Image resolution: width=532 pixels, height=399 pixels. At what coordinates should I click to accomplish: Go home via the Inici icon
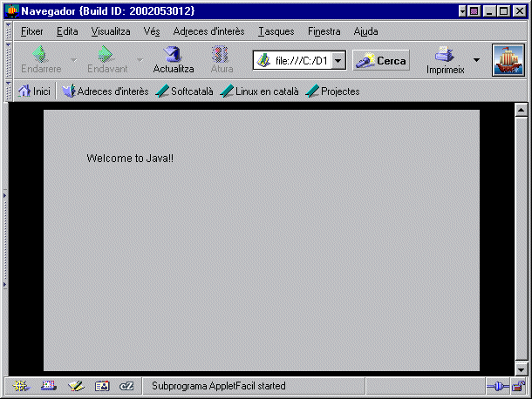pos(24,91)
